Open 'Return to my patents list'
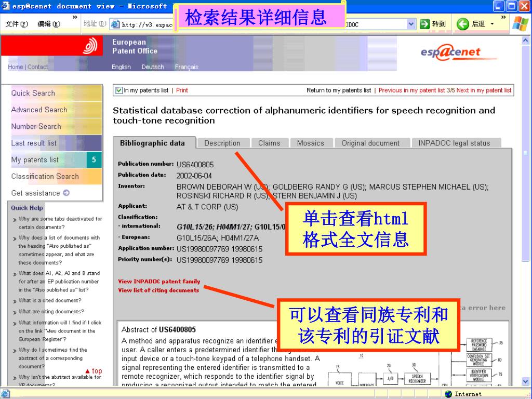 click(339, 90)
